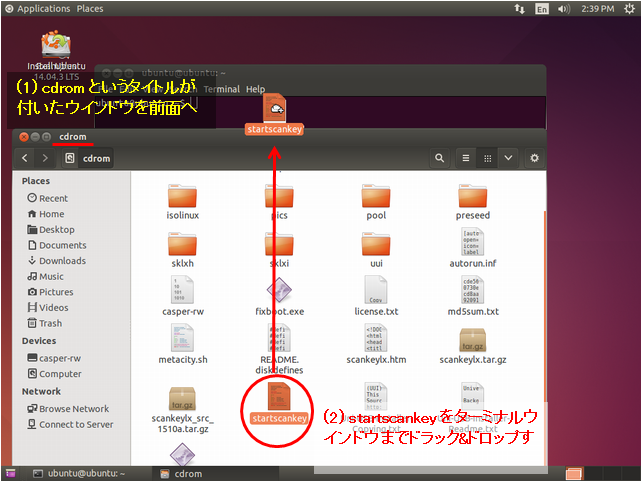Select the metacity.sh script
The height and width of the screenshot is (482, 642).
(183, 344)
